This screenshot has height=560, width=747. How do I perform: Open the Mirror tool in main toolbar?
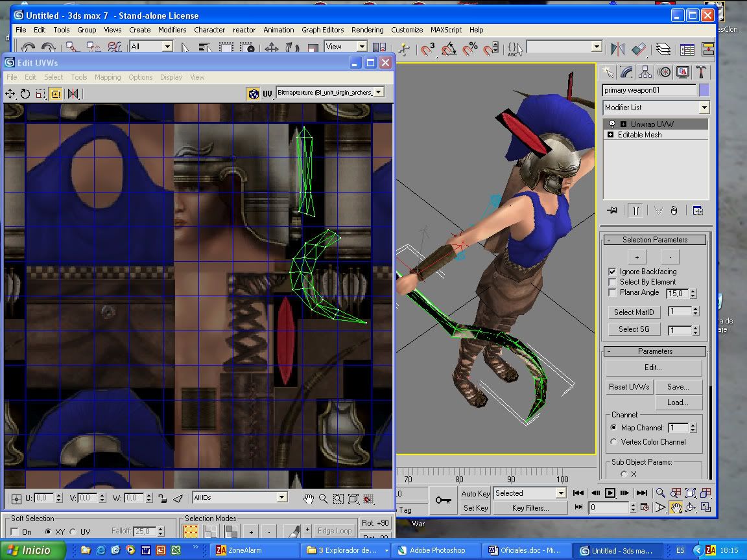pos(618,49)
